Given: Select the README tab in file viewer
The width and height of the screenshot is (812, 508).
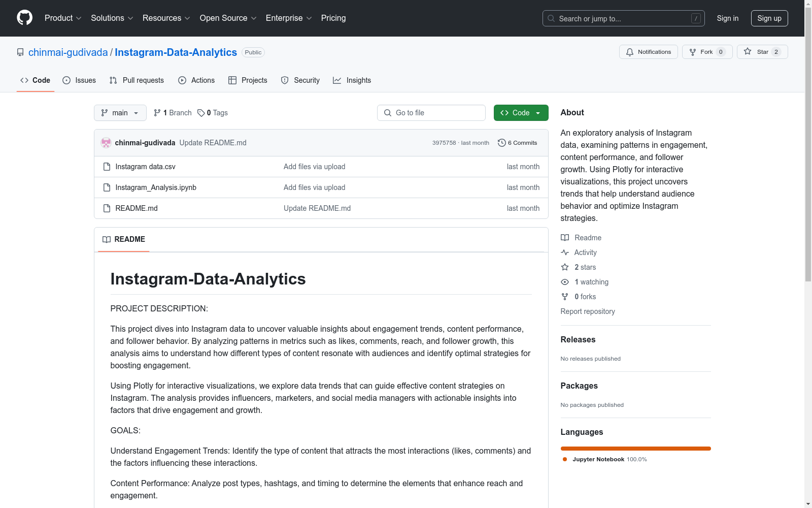Looking at the screenshot, I should click(x=124, y=239).
